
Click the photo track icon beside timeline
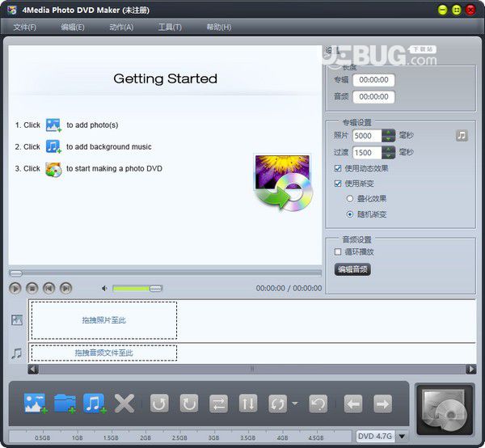pos(17,320)
